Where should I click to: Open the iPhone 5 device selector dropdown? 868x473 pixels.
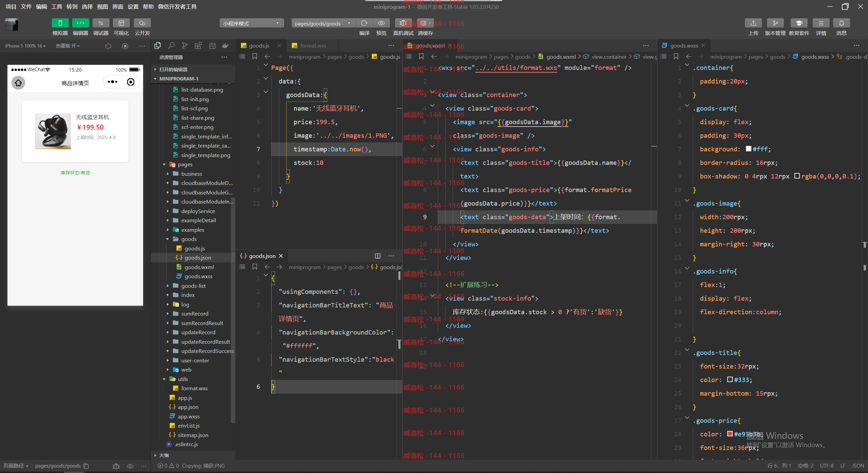coord(25,46)
